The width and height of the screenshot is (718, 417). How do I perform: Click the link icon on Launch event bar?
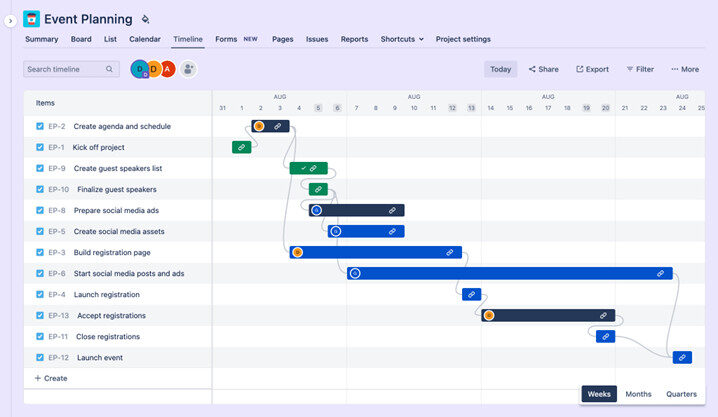coord(682,357)
